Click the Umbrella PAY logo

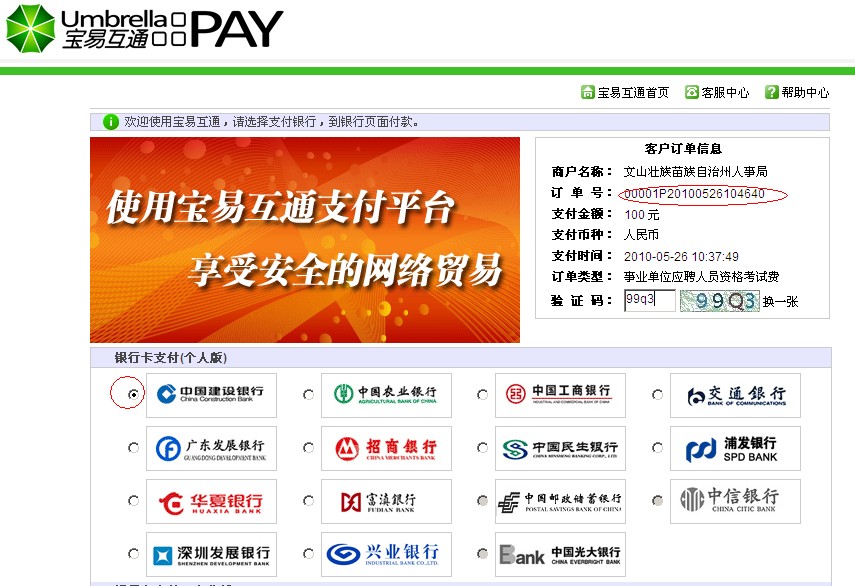point(145,28)
